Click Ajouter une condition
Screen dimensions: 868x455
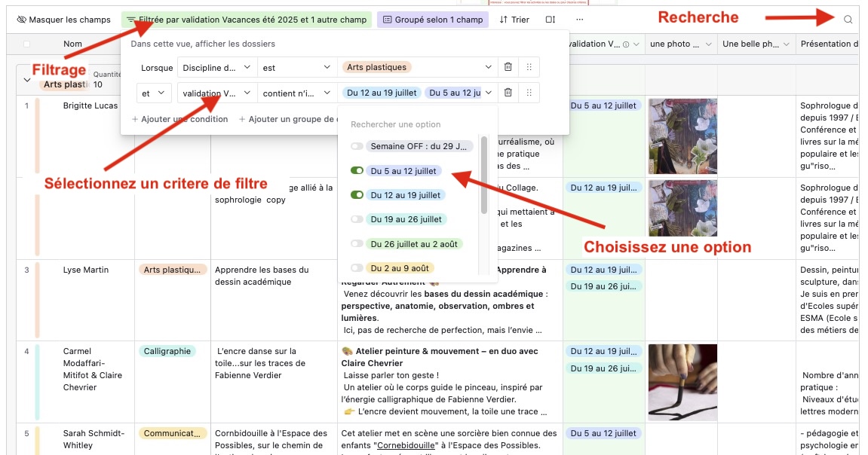tap(180, 119)
